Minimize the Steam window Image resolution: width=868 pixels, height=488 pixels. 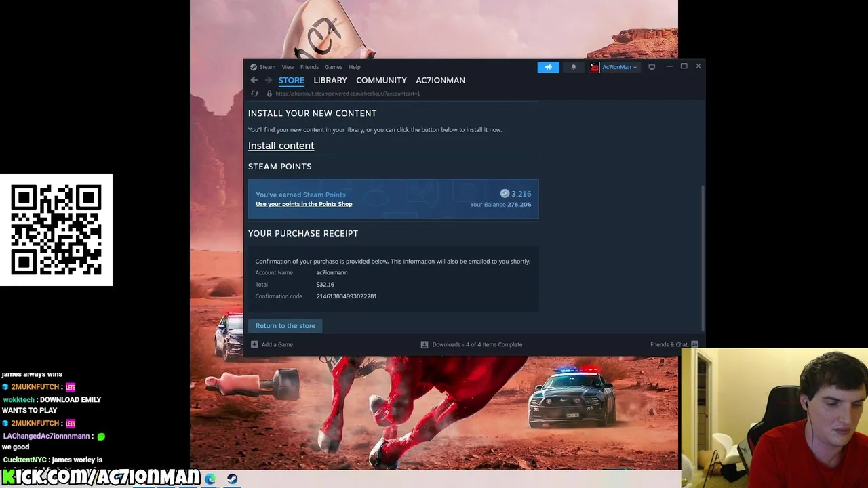pyautogui.click(x=669, y=66)
